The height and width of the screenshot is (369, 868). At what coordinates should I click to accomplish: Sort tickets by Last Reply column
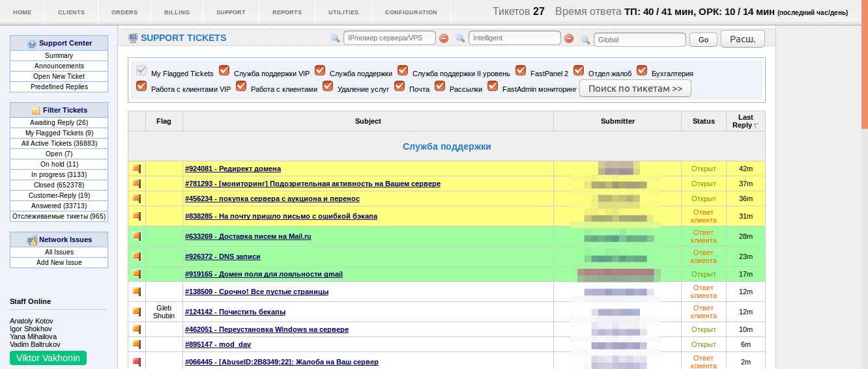[745, 121]
